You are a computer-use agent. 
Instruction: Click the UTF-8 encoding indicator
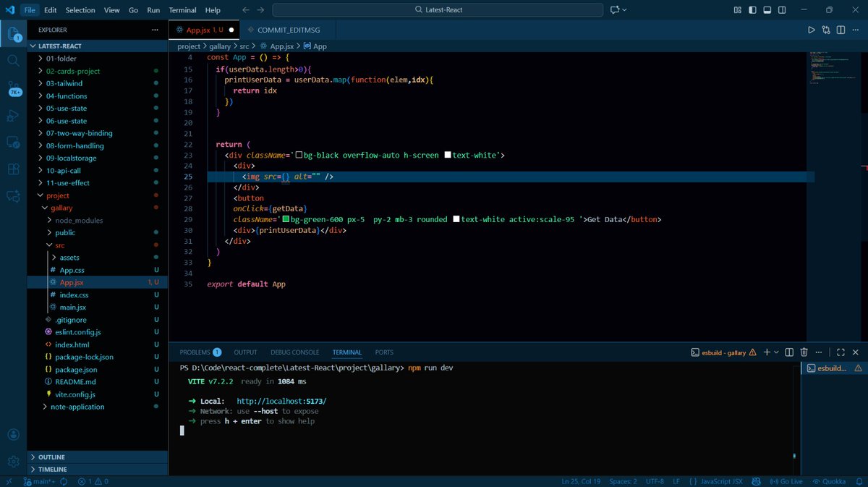[655, 481]
